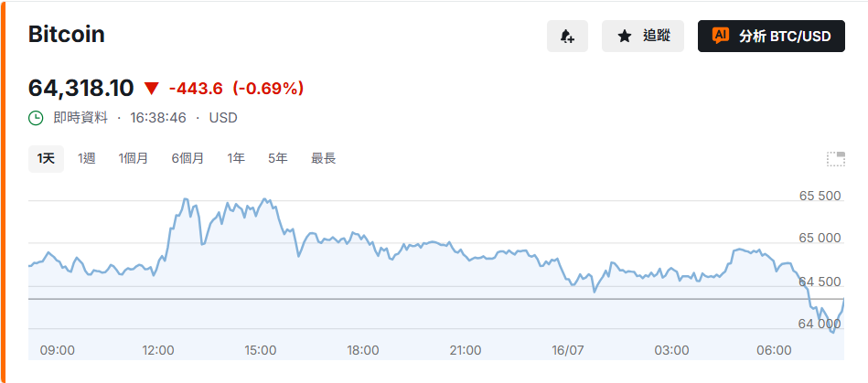Screen dimensions: 868x383
Task: Open the AI 分析 BTC/USD analysis button
Action: click(771, 37)
